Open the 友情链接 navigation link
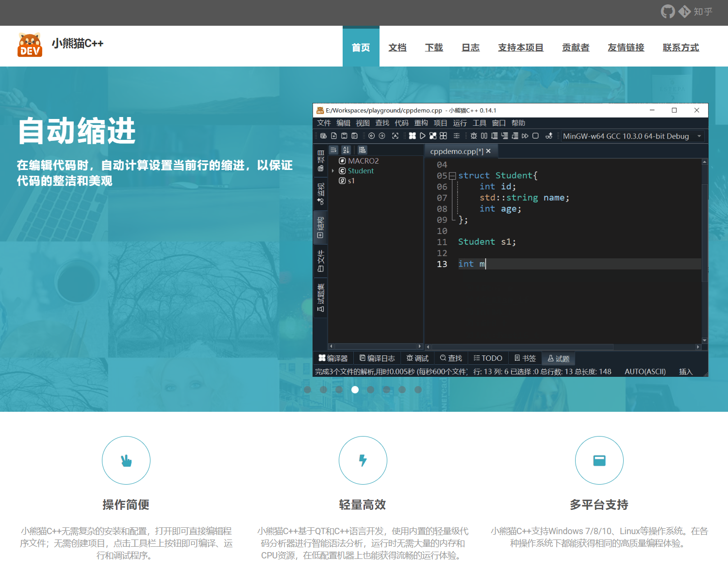Viewport: 728px width, 573px height. pos(626,48)
